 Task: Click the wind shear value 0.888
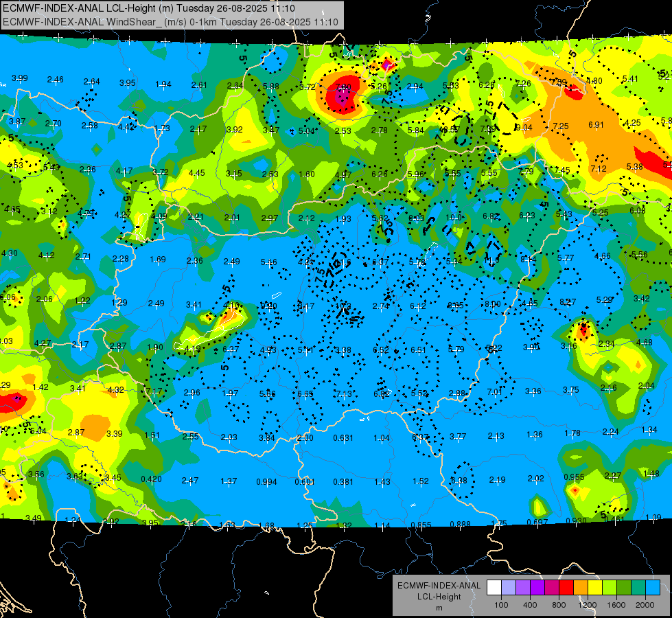461,524
